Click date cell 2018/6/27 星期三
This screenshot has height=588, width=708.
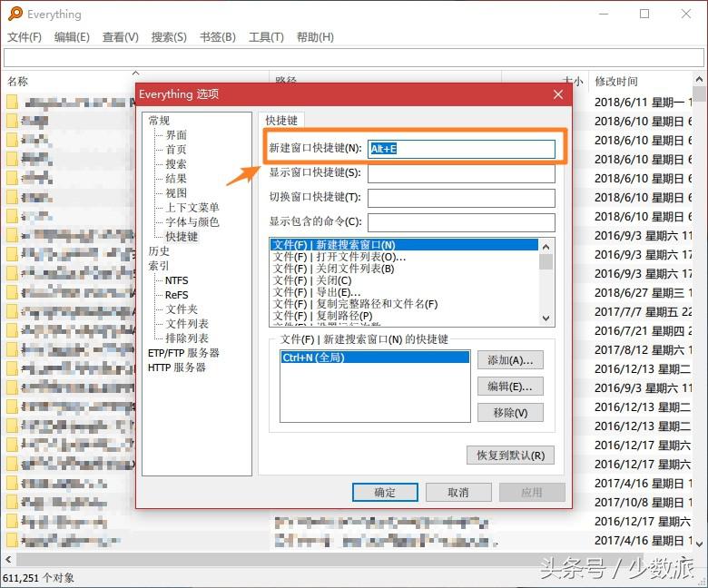coord(642,292)
